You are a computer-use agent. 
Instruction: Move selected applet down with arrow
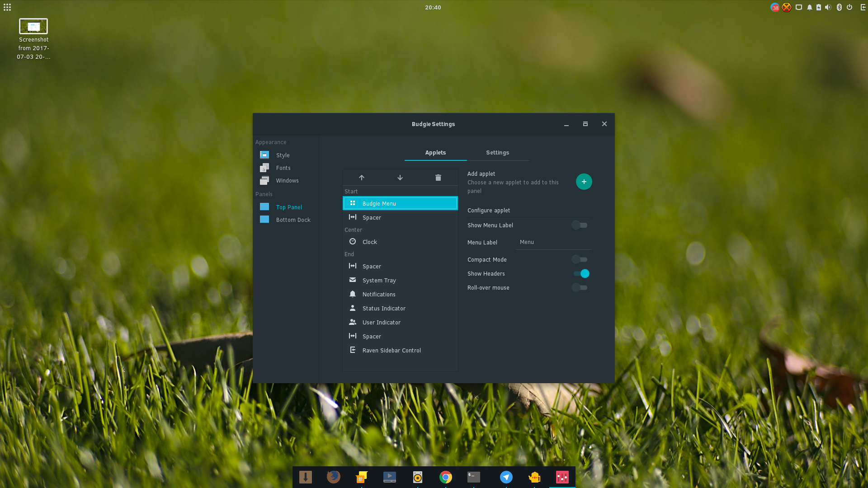pos(400,178)
